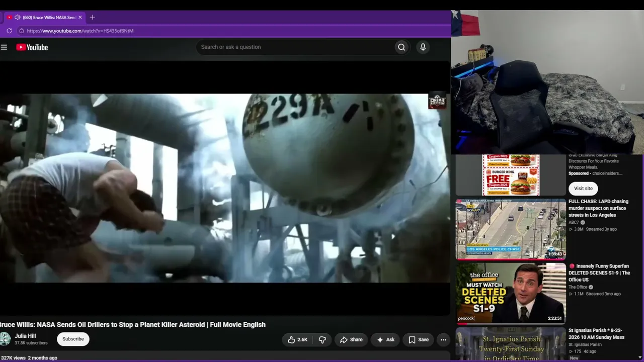
Task: Start voice search with microphone icon
Action: click(423, 47)
